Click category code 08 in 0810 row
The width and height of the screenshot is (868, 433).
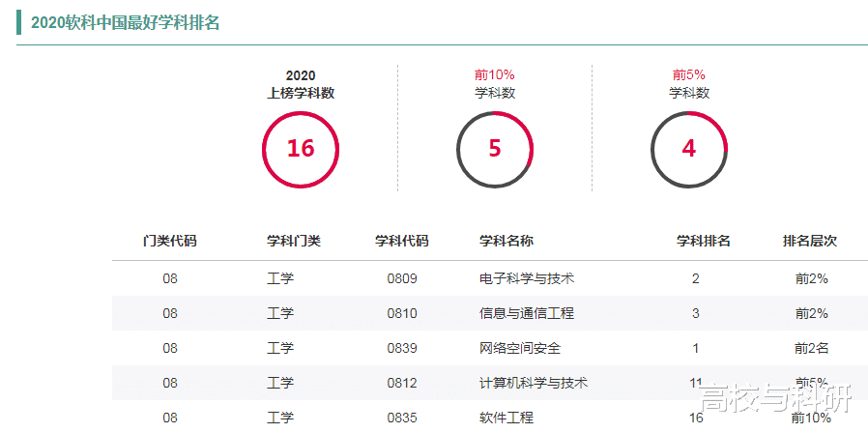pyautogui.click(x=170, y=313)
